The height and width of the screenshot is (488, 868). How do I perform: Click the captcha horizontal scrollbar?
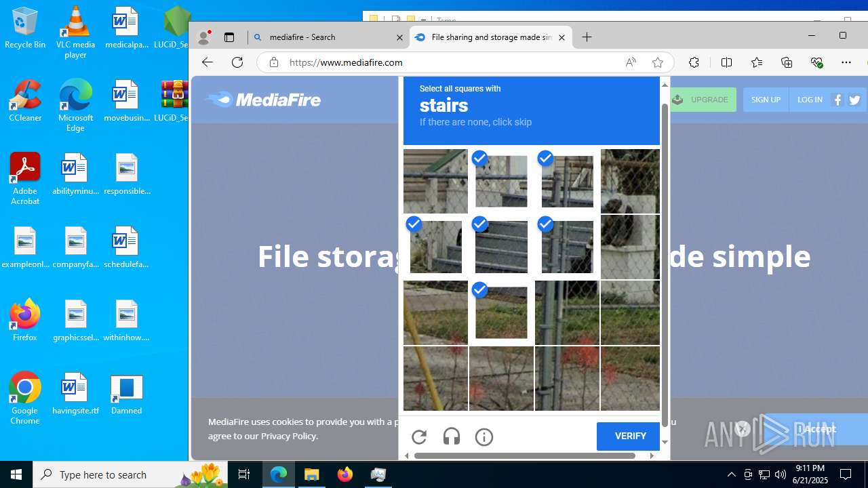524,455
